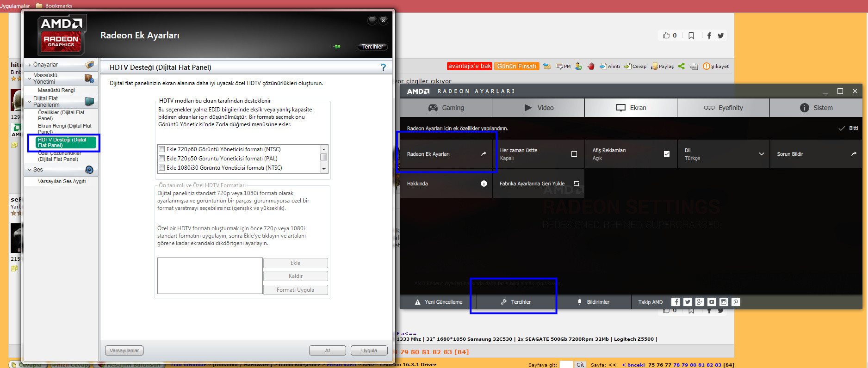The image size is (868, 368).
Task: Switch to the Eyefinity tab
Action: click(724, 108)
